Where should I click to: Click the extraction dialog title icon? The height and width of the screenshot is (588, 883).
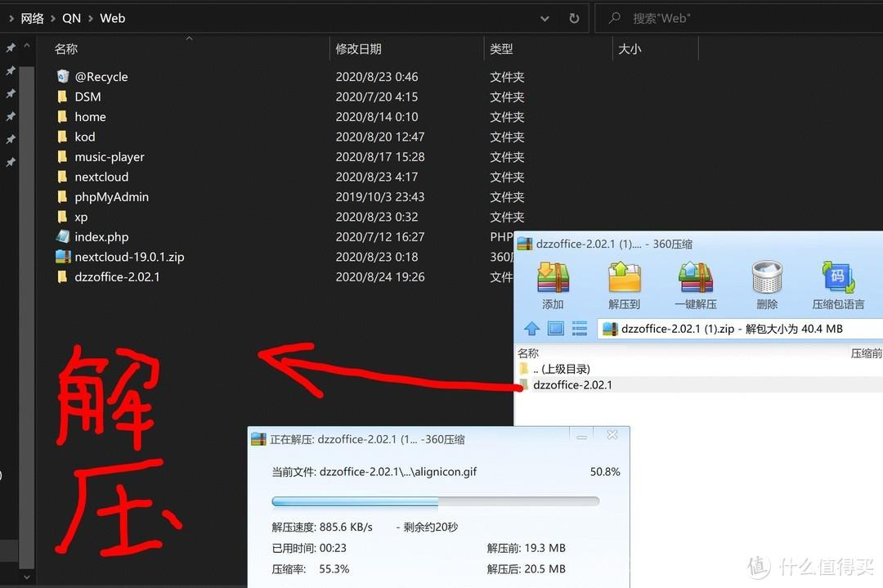point(258,438)
